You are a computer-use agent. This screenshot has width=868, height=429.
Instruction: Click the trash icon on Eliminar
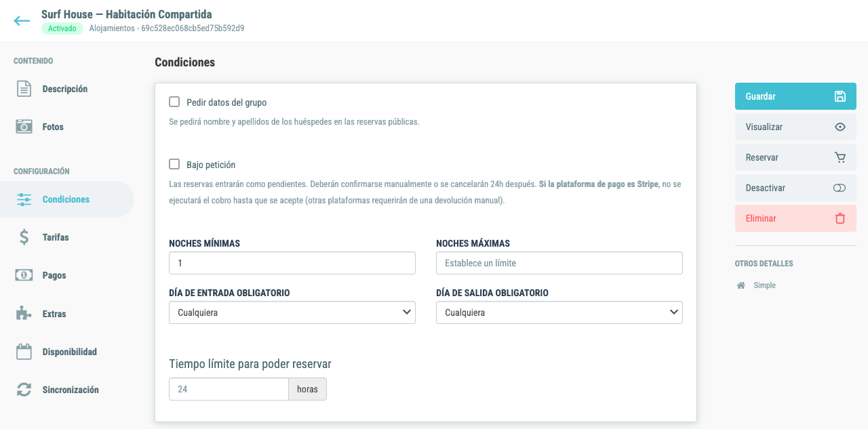pos(840,218)
